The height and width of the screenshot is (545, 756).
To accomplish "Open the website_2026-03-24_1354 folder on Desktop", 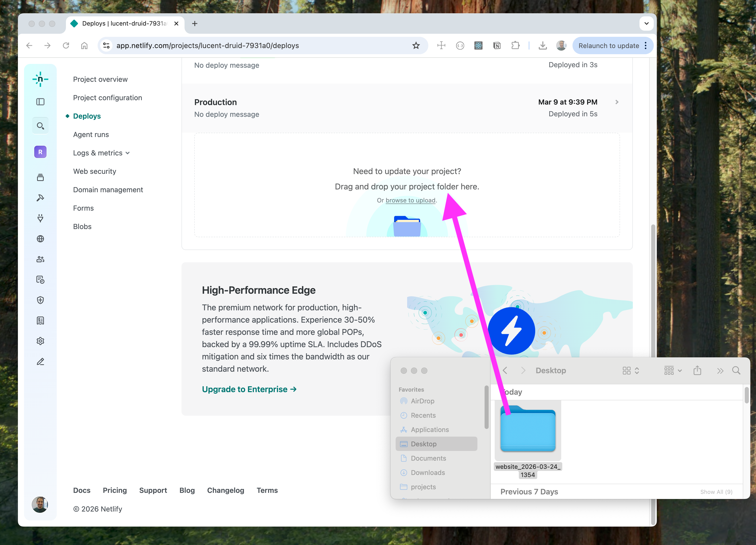I will pyautogui.click(x=528, y=430).
